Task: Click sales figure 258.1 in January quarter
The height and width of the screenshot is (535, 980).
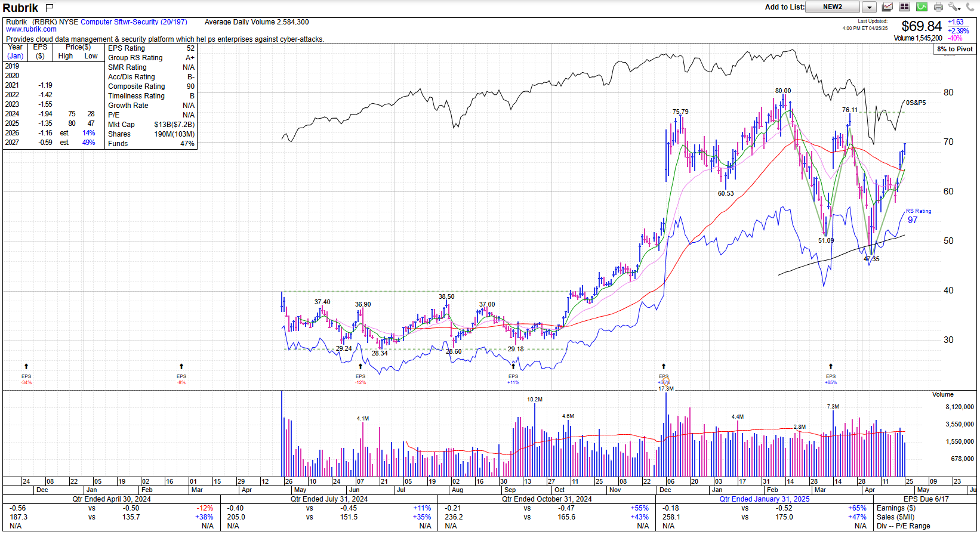Action: point(671,517)
